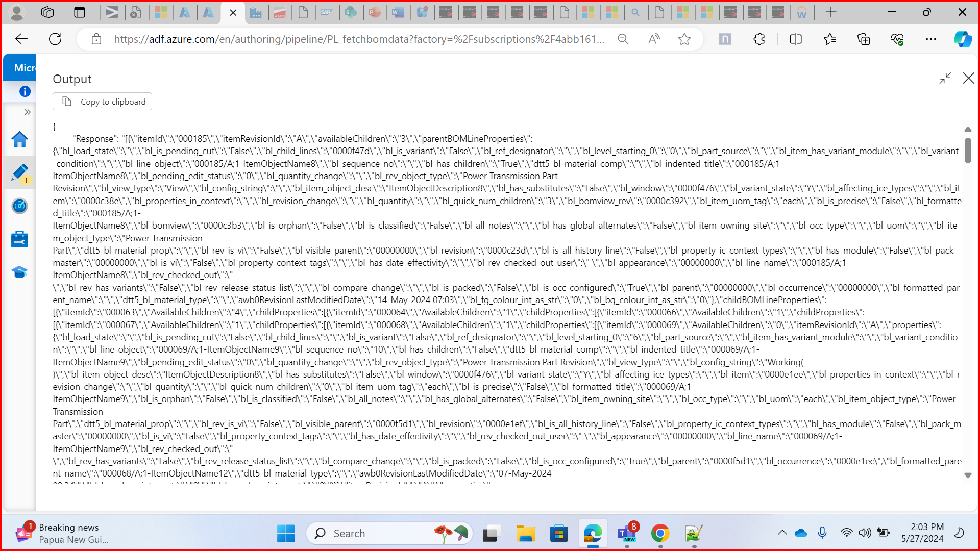980x551 pixels.
Task: Select the Author pencil icon in sidebar
Action: pos(19,172)
